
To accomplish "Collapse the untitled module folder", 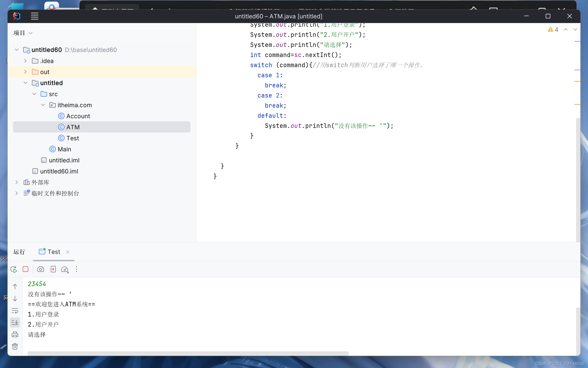I will point(25,83).
